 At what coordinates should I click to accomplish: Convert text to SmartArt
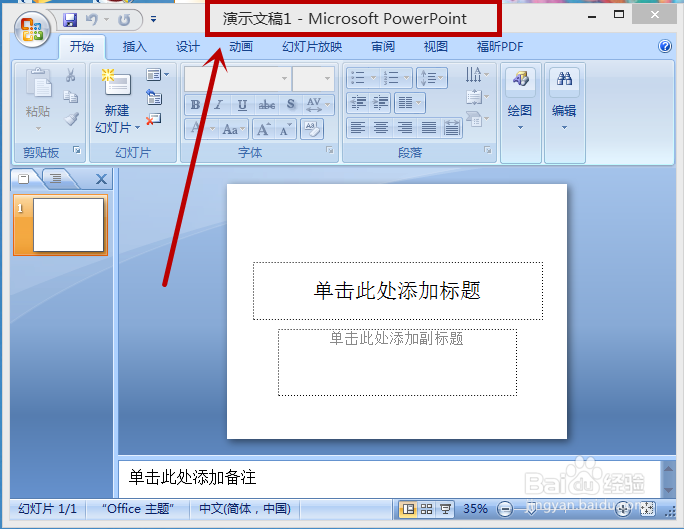click(x=477, y=119)
